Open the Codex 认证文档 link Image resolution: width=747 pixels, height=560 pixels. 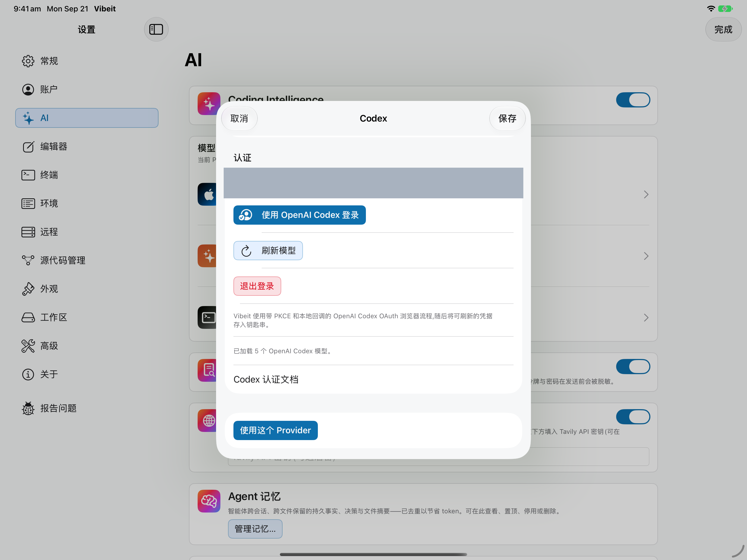tap(266, 379)
